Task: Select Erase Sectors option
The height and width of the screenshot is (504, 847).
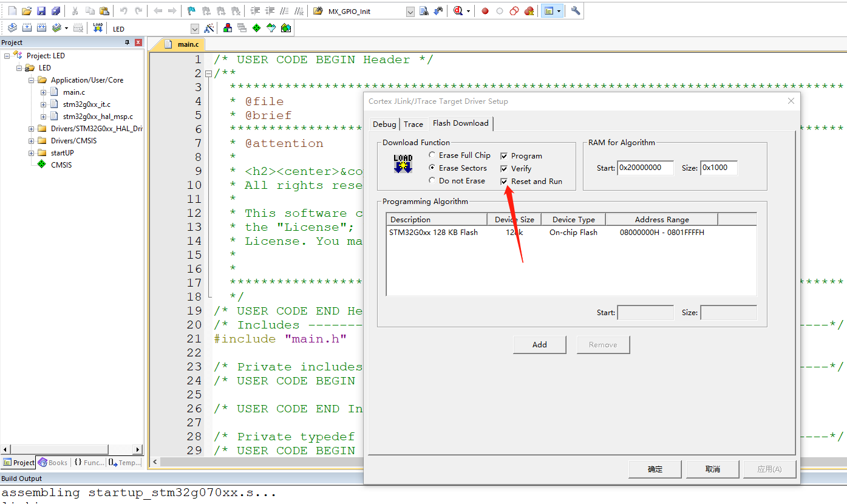Action: [458, 168]
